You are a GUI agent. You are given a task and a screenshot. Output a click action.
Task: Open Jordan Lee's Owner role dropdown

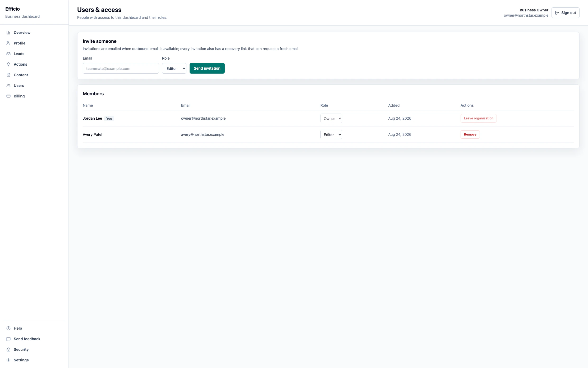point(331,118)
